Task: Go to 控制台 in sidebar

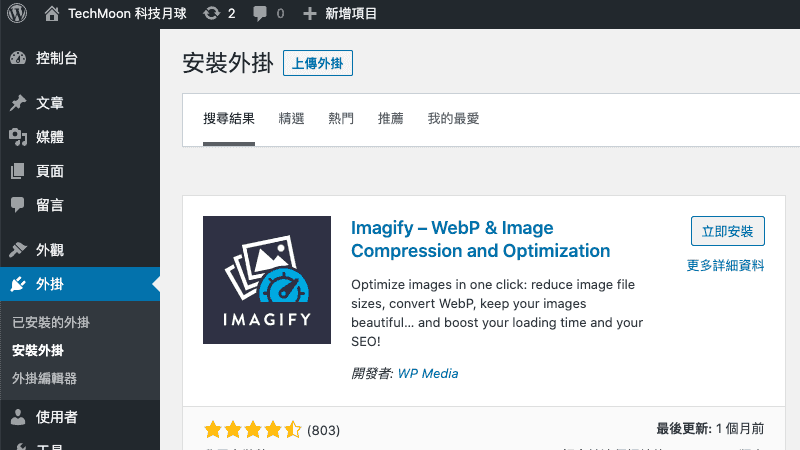Action: (57, 58)
